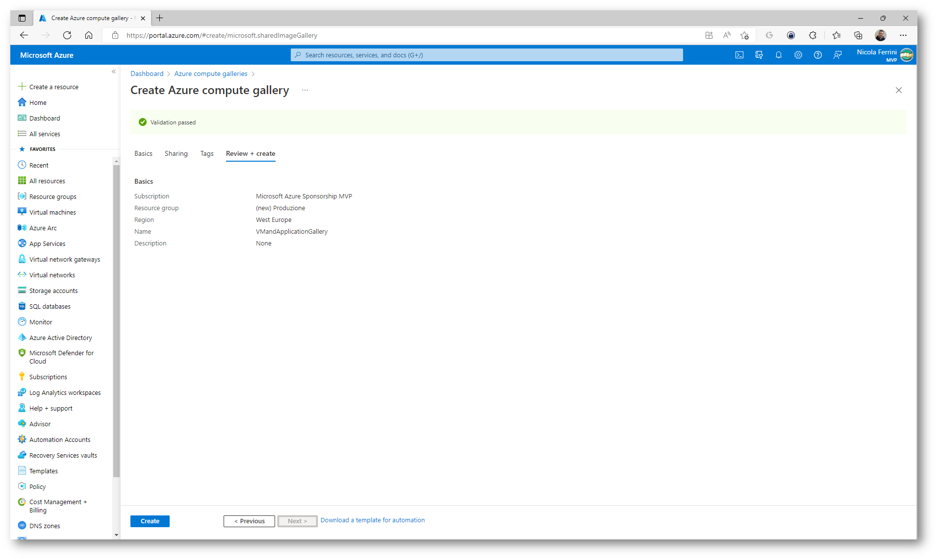Go back with the Previous button

click(x=249, y=521)
